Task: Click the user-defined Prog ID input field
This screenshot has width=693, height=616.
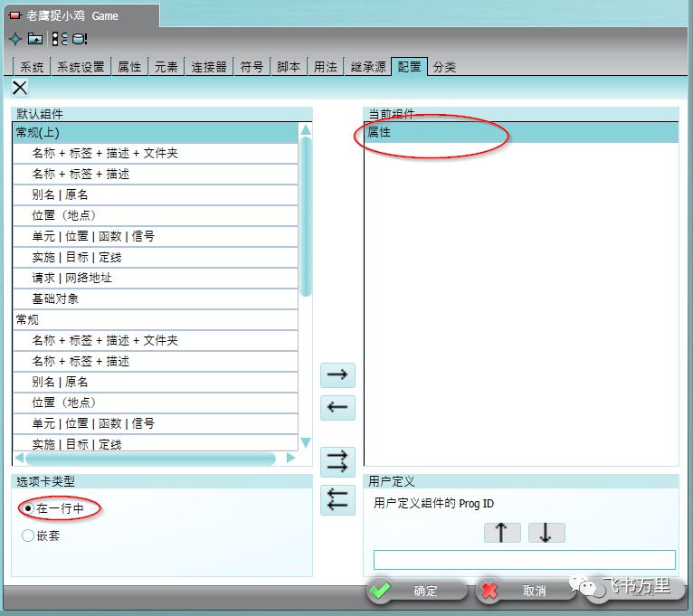Action: 524,560
